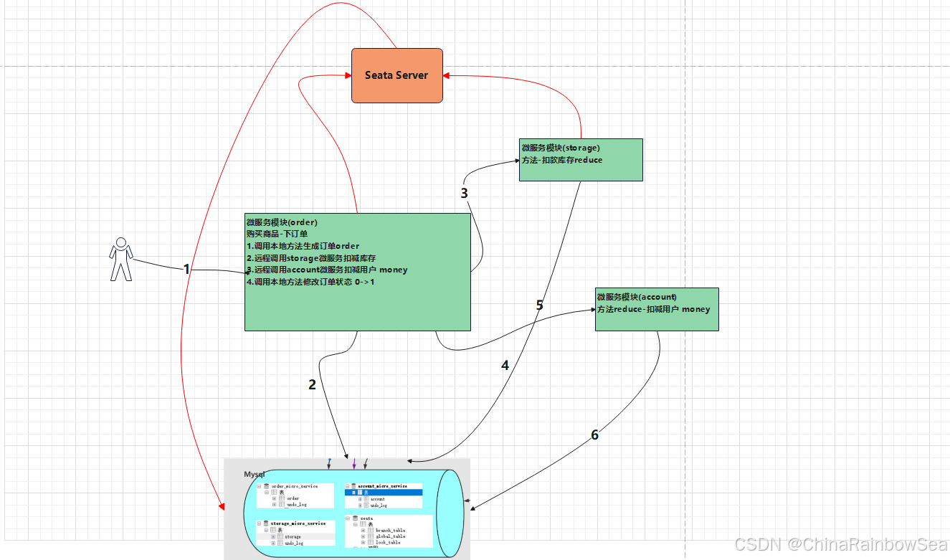Collapse the 表 node under seata
The width and height of the screenshot is (950, 560).
pos(355,524)
